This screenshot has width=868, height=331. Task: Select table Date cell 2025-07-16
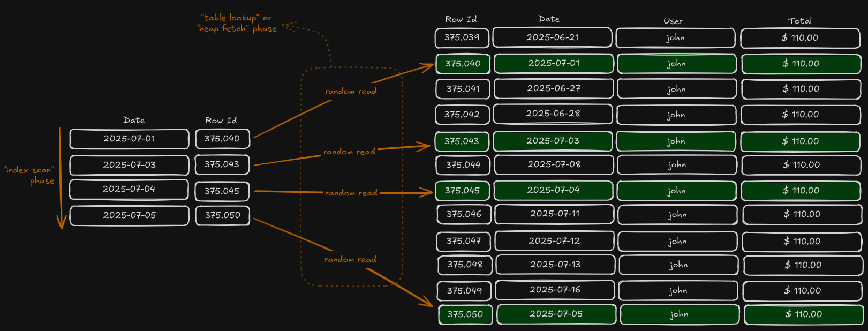(555, 290)
